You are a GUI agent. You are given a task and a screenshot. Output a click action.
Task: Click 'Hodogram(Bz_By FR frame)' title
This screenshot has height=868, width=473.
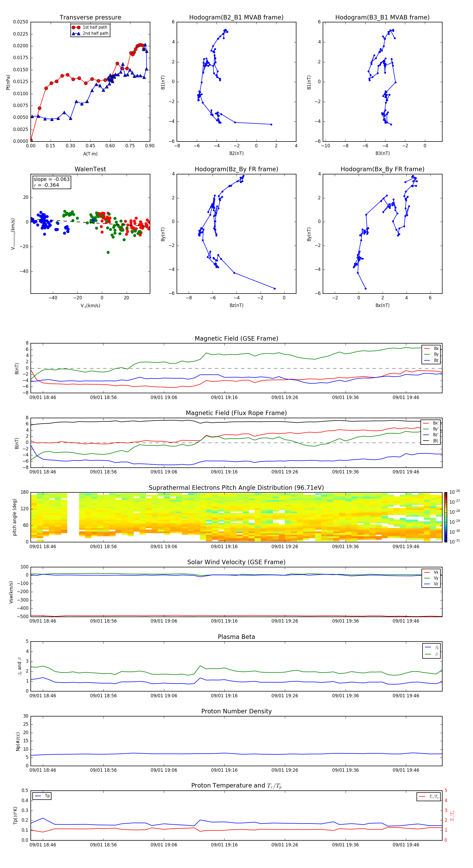[x=236, y=169]
